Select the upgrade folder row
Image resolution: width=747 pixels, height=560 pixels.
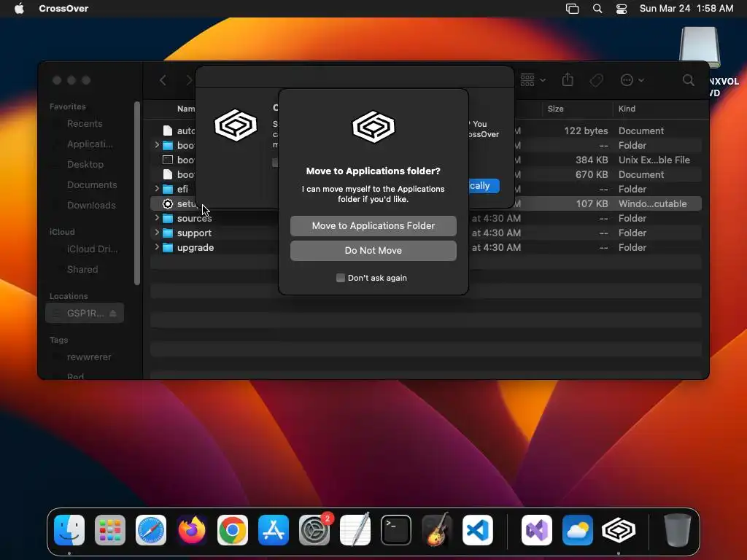coord(426,248)
